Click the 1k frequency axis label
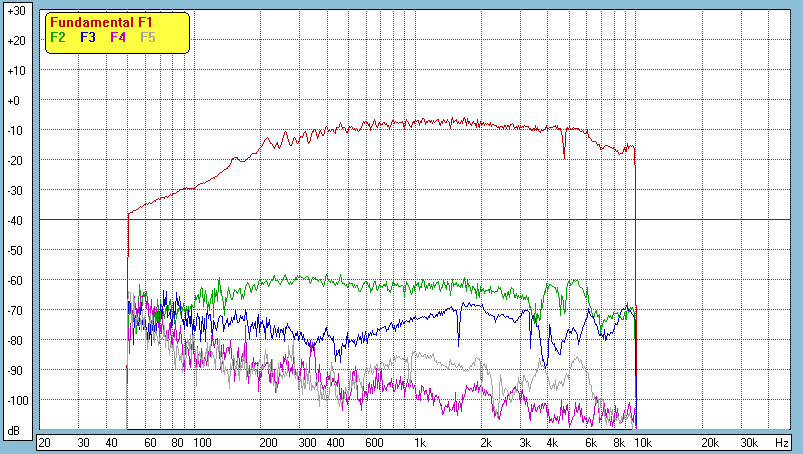803x454 pixels. coord(420,442)
